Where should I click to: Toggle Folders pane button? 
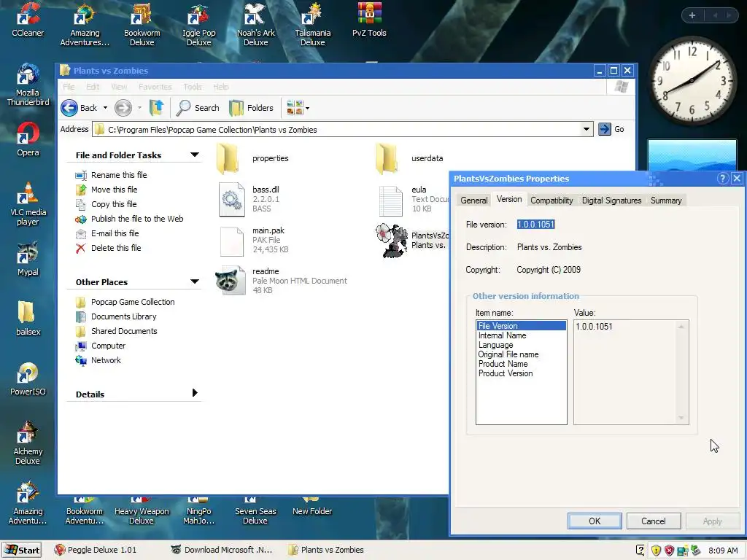(252, 108)
